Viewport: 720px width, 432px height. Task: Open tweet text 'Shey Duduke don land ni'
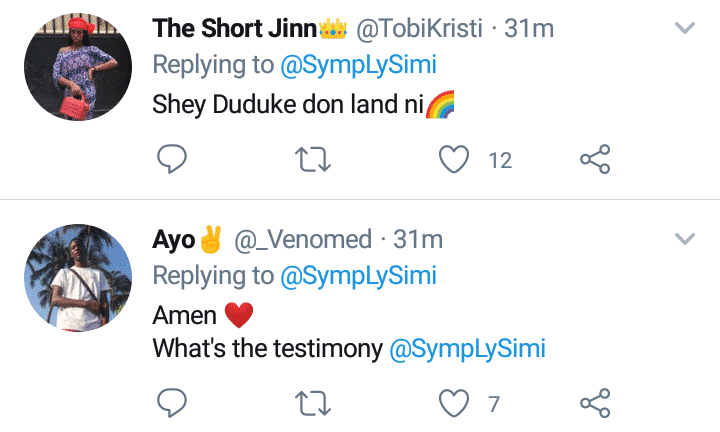[288, 105]
